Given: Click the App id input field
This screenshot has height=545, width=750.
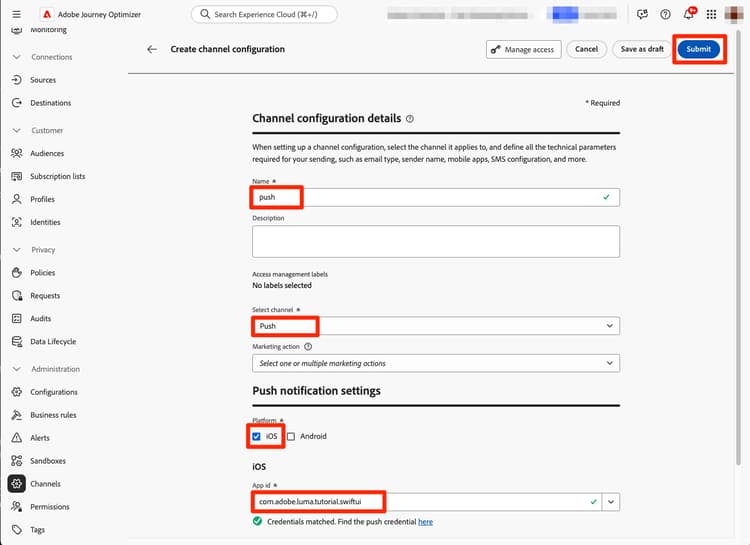Looking at the screenshot, I should point(427,502).
